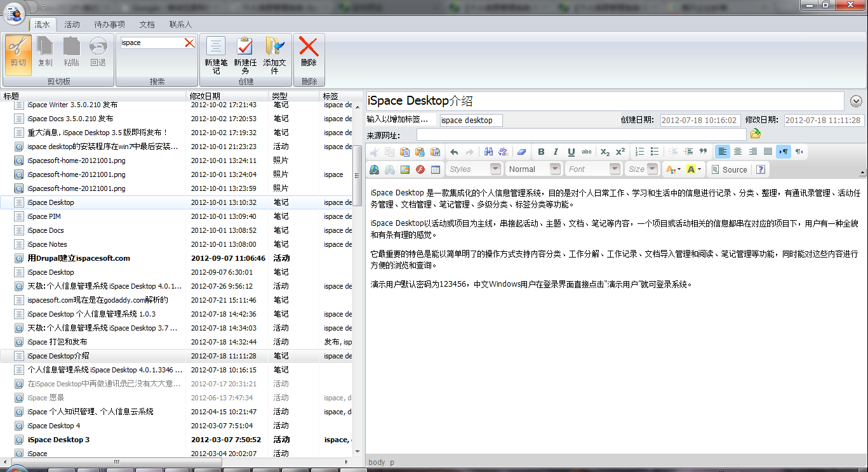Viewport: 868px width, 472px height.
Task: Open the quick access toolbar dropdown arrow
Action: click(x=43, y=6)
